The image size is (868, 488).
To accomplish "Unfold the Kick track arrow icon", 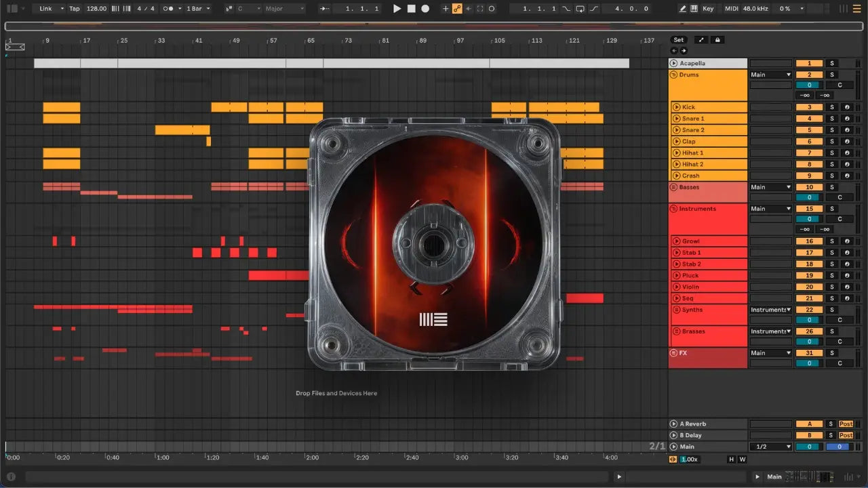I will click(x=676, y=107).
